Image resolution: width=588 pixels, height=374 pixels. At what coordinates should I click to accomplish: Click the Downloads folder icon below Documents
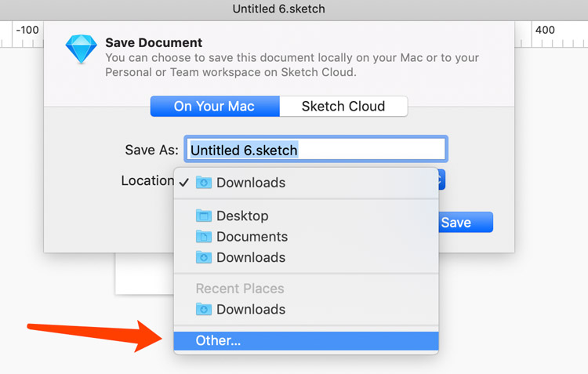pos(204,257)
